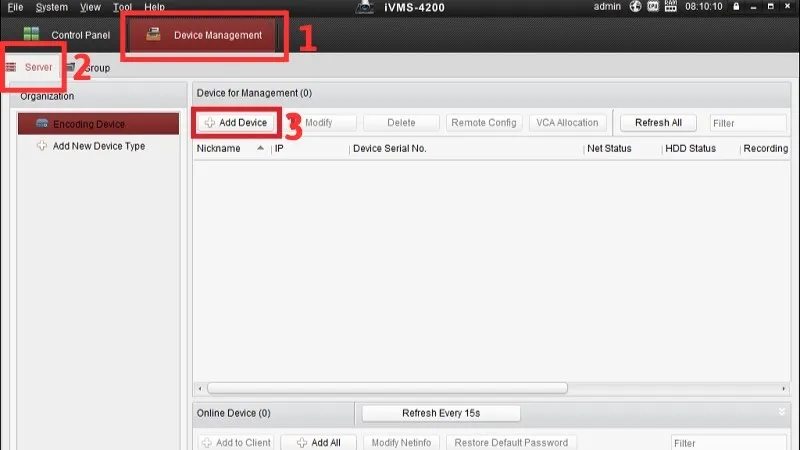Image resolution: width=800 pixels, height=450 pixels.
Task: Open the Tool menu
Action: 122,7
